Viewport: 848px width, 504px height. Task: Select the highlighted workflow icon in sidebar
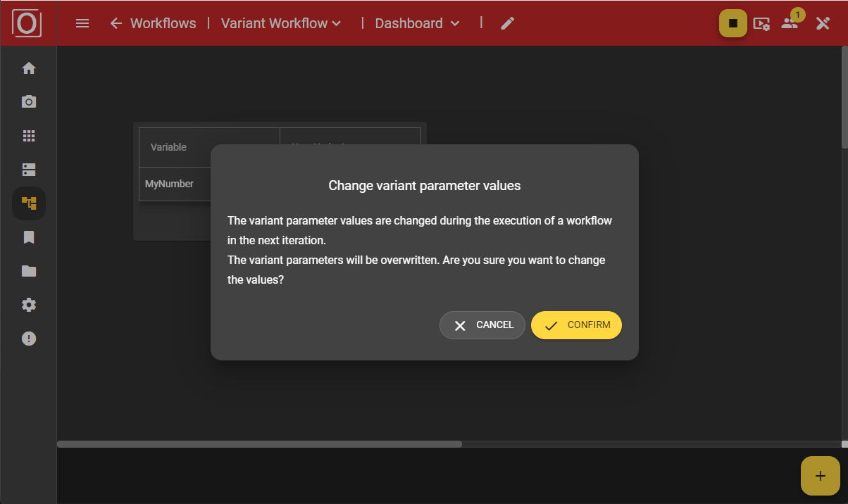(28, 203)
